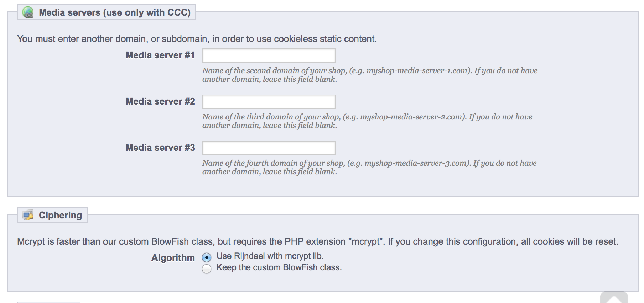
Task: Click the third domain help text
Action: (x=367, y=121)
